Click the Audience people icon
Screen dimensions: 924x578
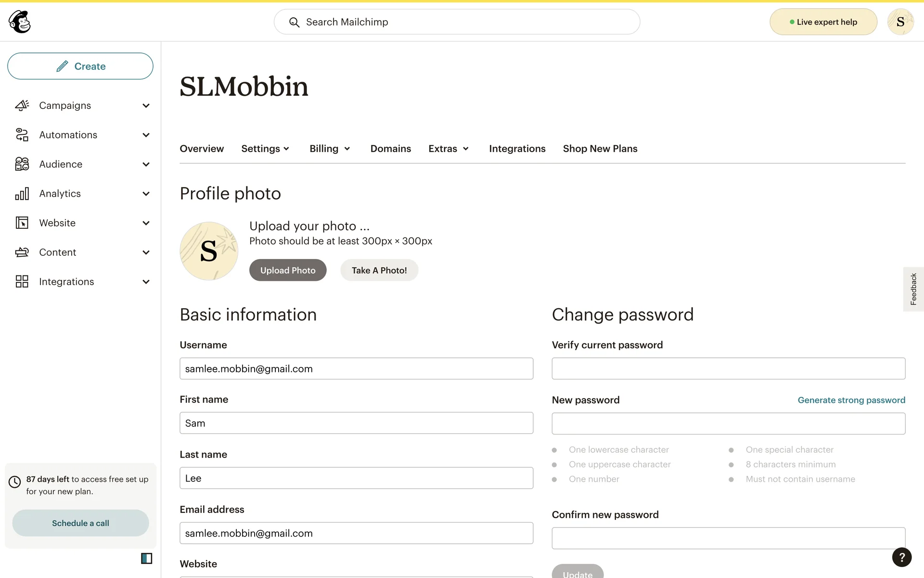[22, 164]
